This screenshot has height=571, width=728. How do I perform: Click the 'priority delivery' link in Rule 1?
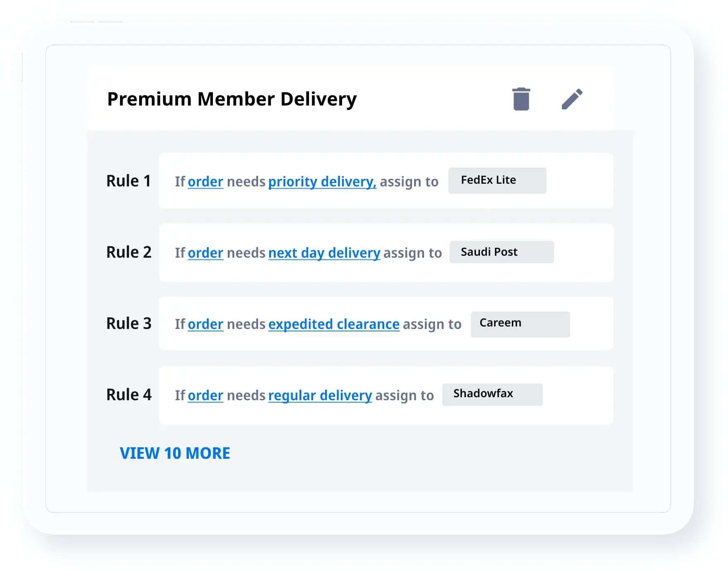pos(322,182)
